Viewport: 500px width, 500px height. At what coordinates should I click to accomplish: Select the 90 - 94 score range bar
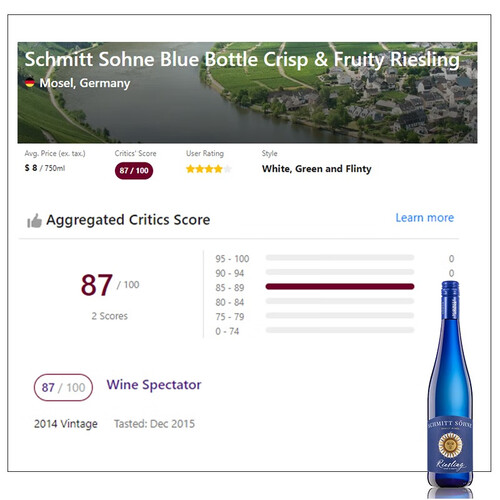point(340,272)
